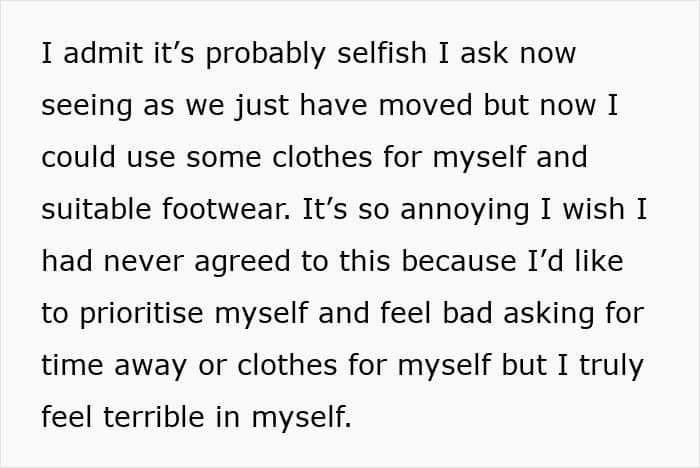Image resolution: width=700 pixels, height=468 pixels.
Task: Click the word "admit" in the first line
Action: [98, 53]
